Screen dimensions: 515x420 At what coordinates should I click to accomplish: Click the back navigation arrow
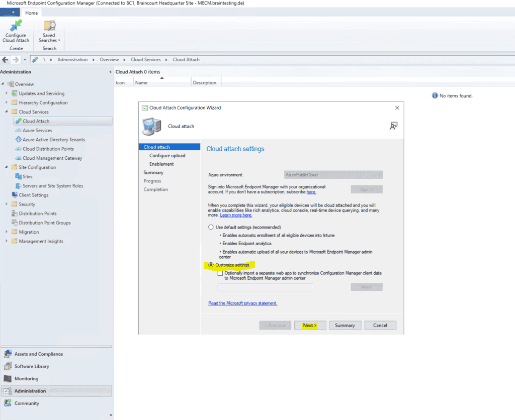[x=5, y=59]
